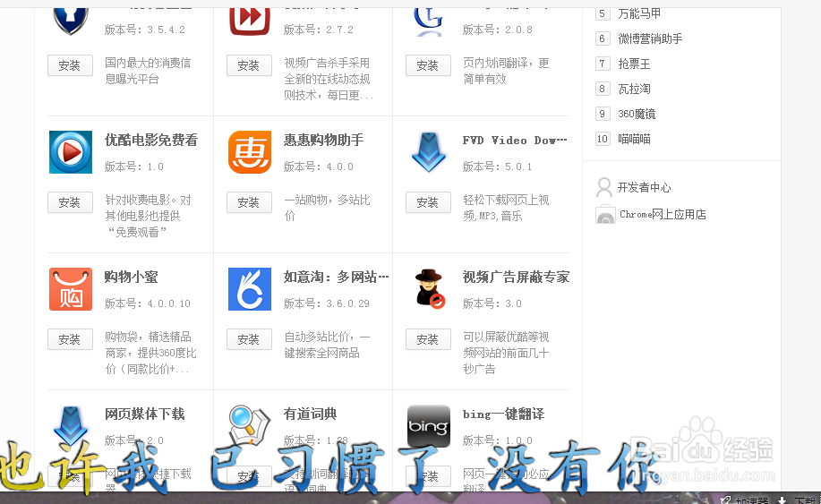
Task: Click the shield icon above 国内最大的消费信息曝光平台
Action: (70, 21)
